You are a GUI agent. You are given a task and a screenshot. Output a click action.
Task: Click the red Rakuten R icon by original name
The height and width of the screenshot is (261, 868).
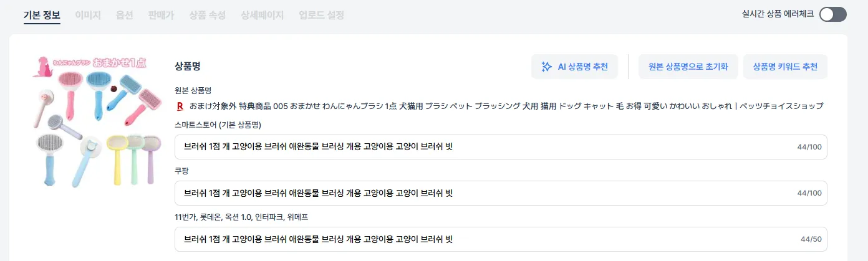click(180, 106)
